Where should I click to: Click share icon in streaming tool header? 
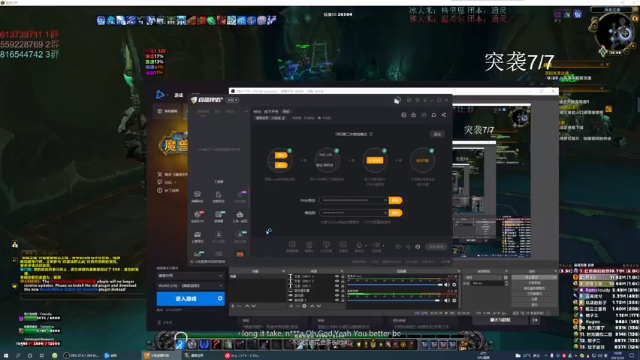[x=444, y=115]
